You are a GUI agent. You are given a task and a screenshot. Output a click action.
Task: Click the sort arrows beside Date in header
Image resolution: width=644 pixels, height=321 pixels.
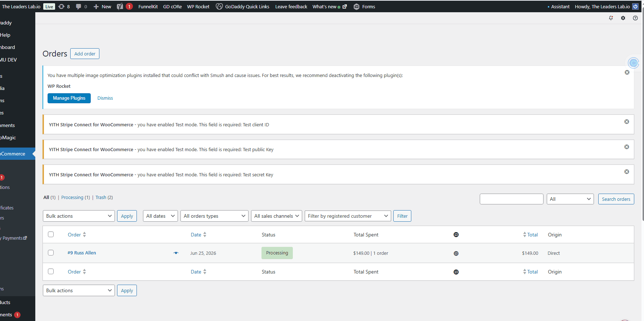pyautogui.click(x=205, y=235)
